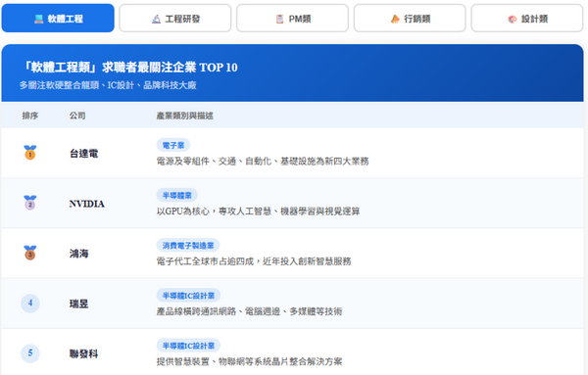Click rank 4 badge beside 瑞昱
588x375 pixels.
click(x=30, y=303)
